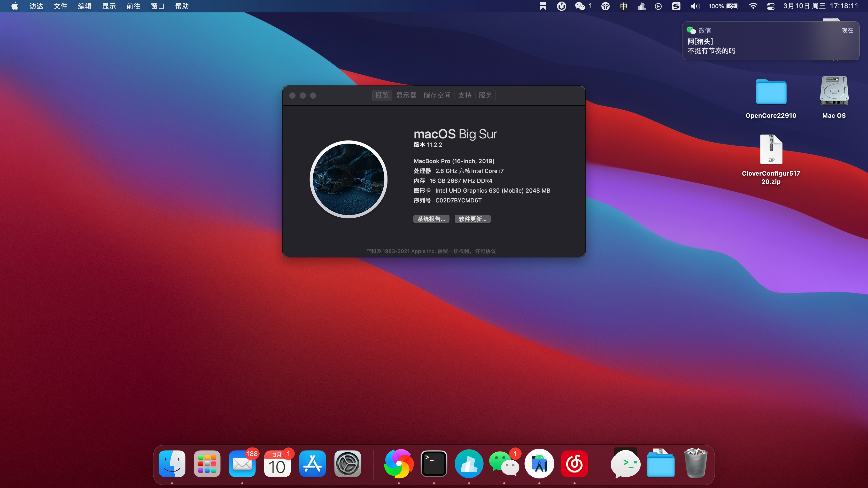
Task: Open the folder stack in the Dock
Action: tap(661, 464)
